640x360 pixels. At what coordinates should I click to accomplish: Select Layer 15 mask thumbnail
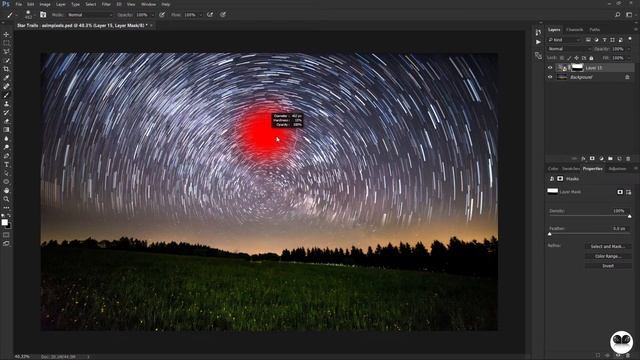577,68
